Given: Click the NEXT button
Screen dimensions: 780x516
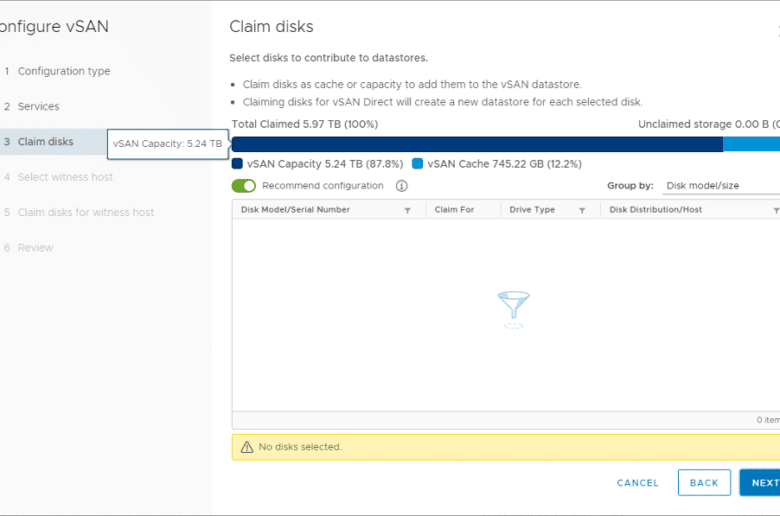Looking at the screenshot, I should click(x=760, y=483).
